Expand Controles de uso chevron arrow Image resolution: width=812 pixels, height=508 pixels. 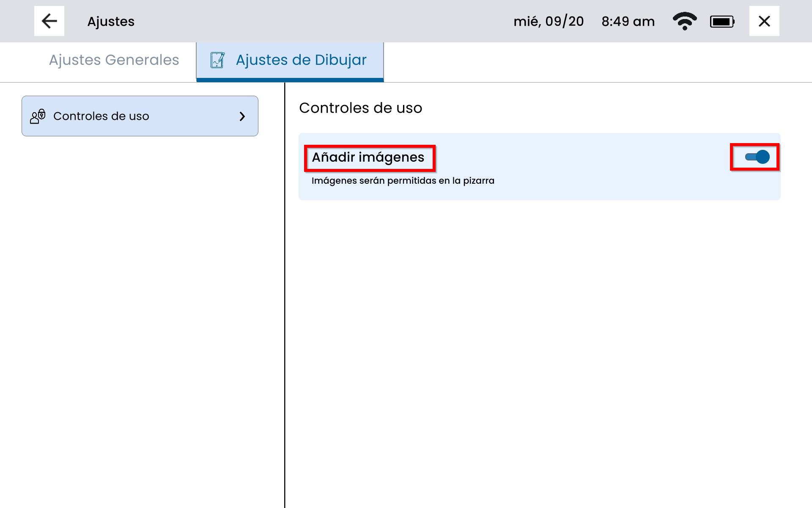242,116
